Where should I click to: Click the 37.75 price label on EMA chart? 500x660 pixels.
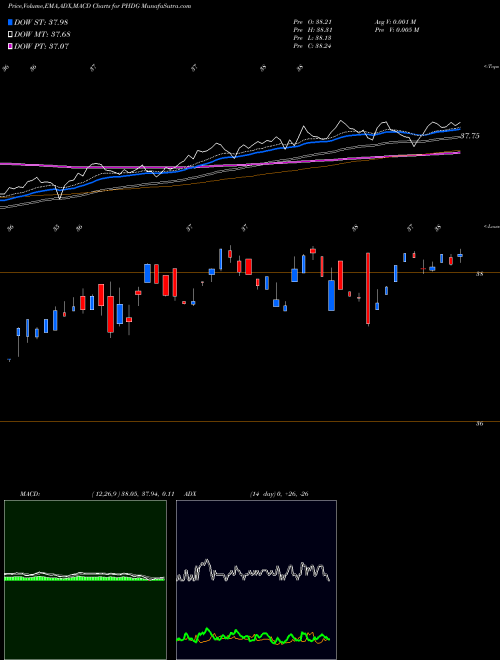[470, 136]
